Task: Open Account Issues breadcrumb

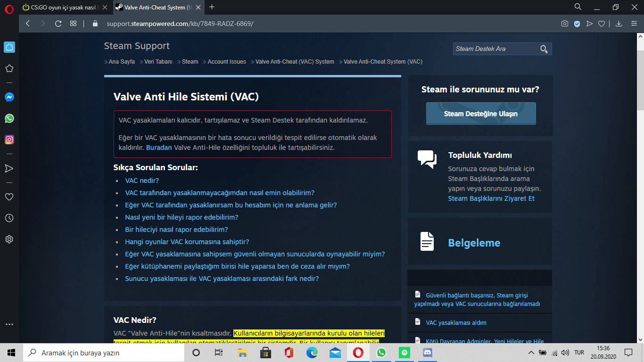Action: [227, 62]
